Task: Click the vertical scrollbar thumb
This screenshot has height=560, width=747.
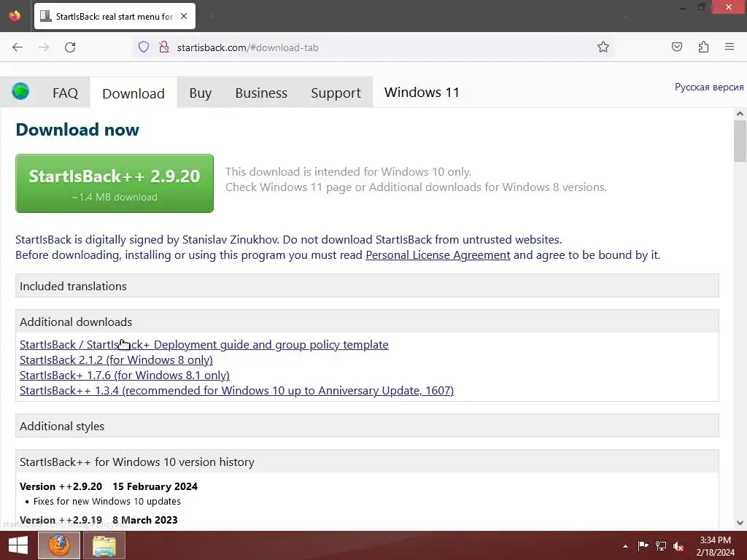Action: [740, 141]
